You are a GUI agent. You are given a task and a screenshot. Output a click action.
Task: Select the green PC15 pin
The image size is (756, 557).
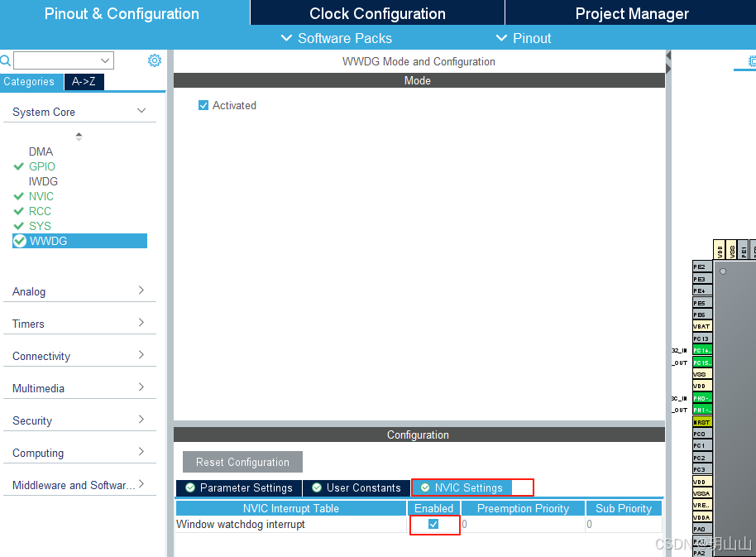tap(702, 363)
